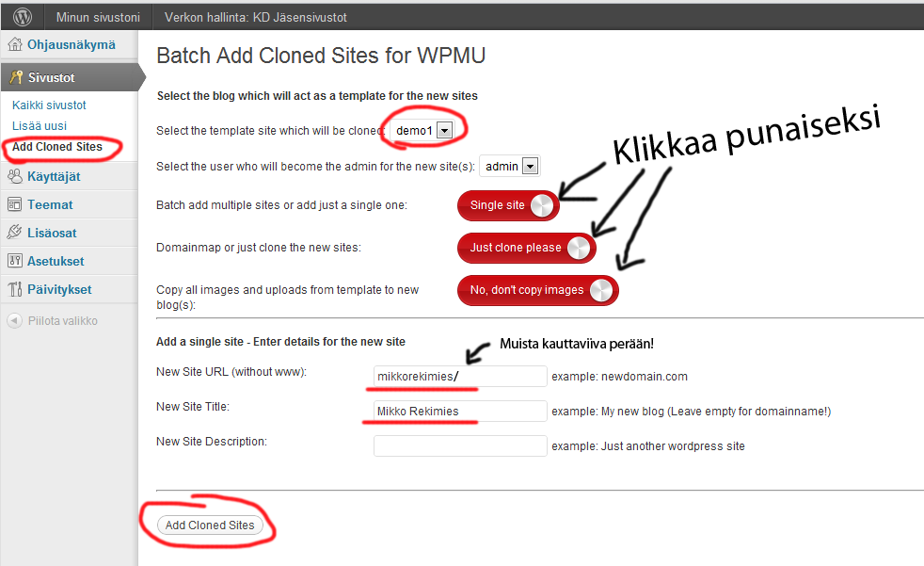924x566 pixels.
Task: Toggle the Just clone please switch
Action: tap(527, 248)
